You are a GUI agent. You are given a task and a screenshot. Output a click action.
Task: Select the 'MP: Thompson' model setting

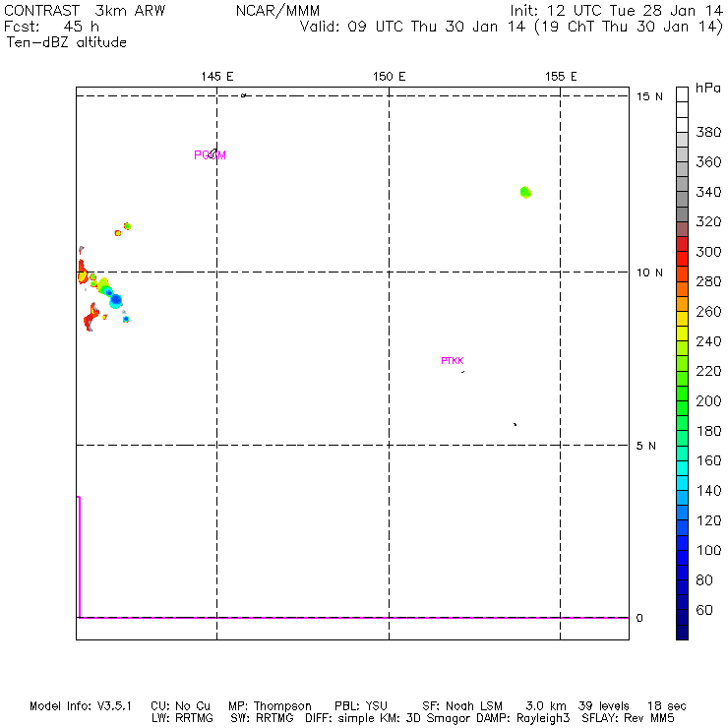pos(270,706)
